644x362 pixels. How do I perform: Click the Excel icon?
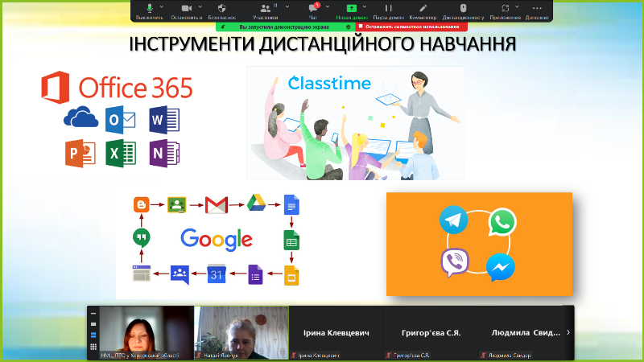[121, 154]
